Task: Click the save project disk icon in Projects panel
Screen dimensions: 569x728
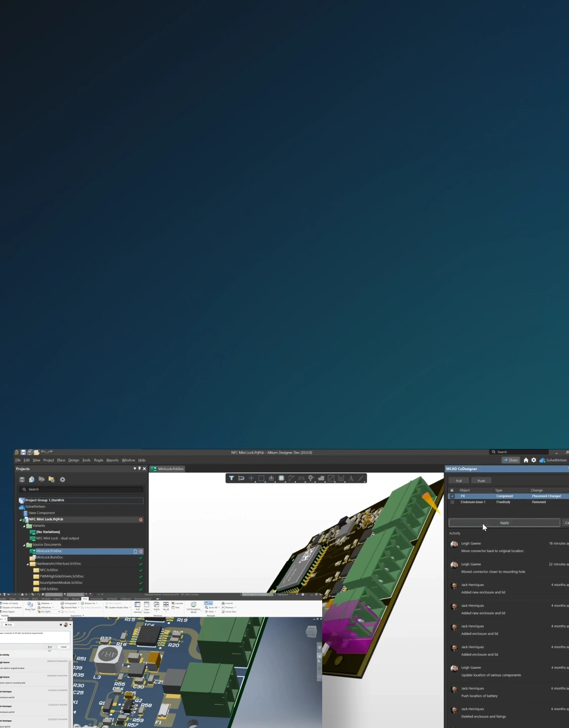Action: 22,480
